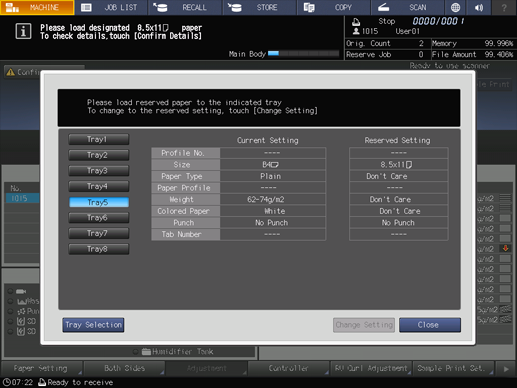Click the Paper Profile row label

point(186,188)
